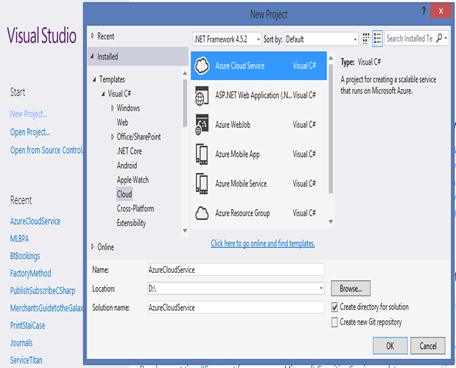Collapse the Visual C# tree node
The height and width of the screenshot is (368, 456).
(x=103, y=94)
